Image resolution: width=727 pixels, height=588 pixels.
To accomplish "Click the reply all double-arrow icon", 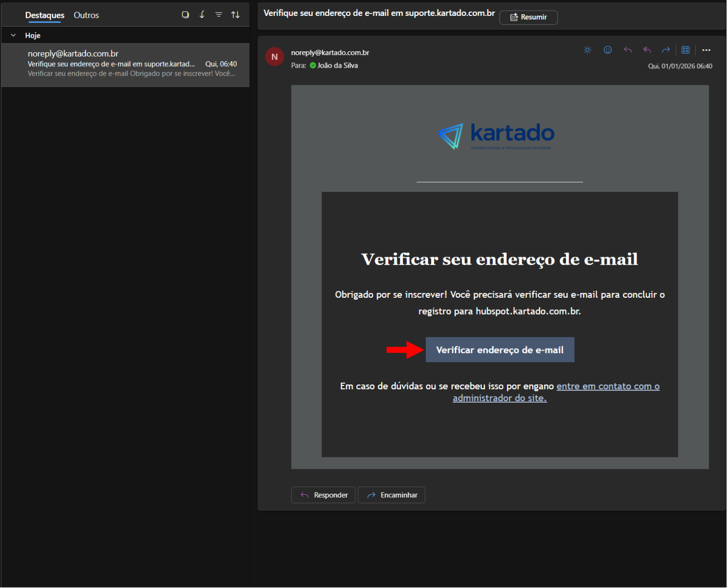I will [647, 50].
